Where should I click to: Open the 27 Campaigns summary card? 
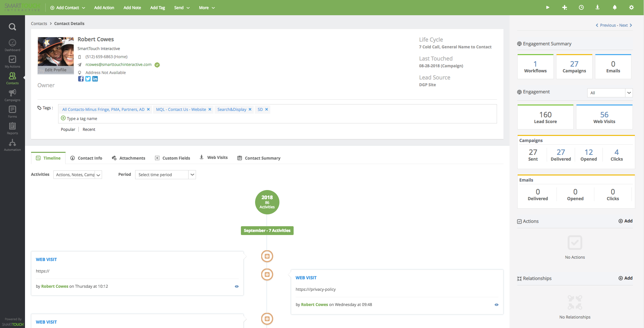(574, 67)
